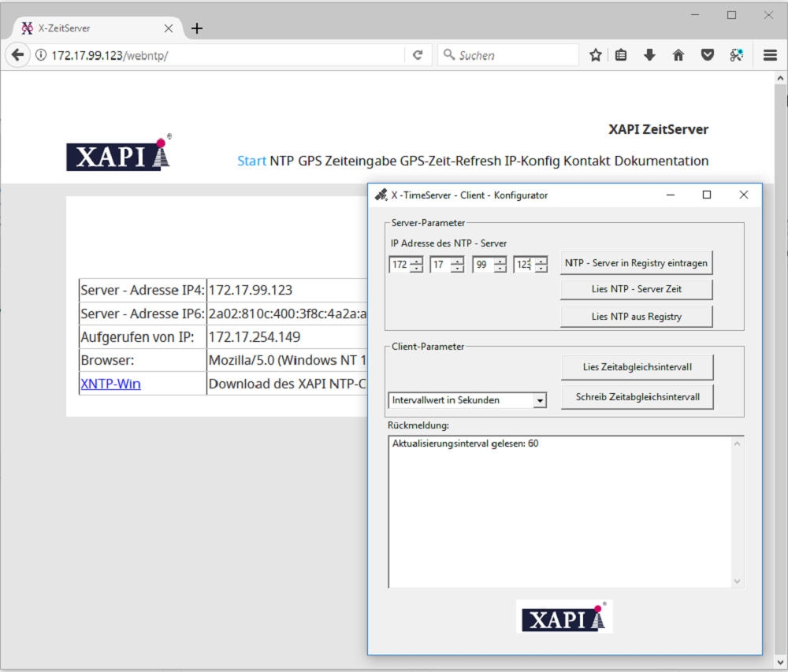
Task: Decrease the third IP octet 99
Action: point(500,268)
